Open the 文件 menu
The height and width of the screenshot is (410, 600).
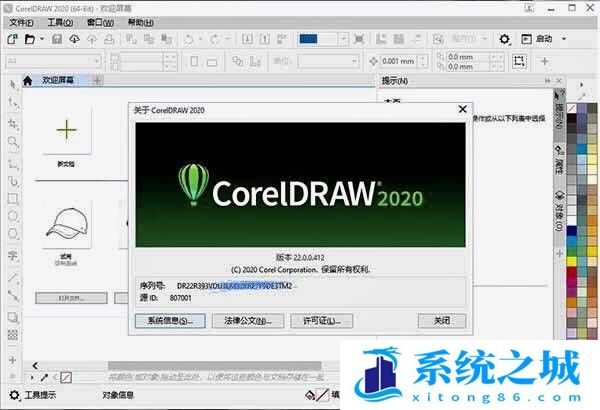[x=21, y=23]
